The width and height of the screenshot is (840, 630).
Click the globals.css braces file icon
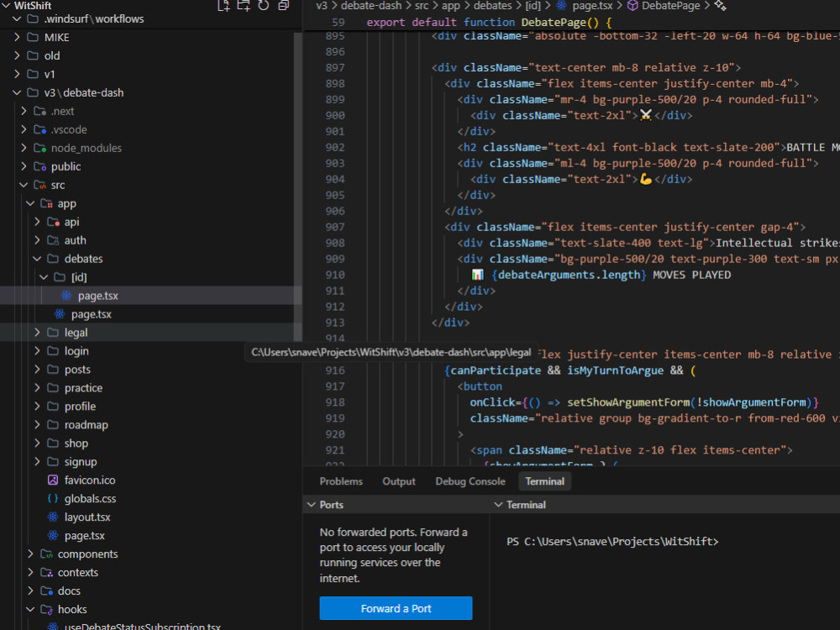[53, 498]
